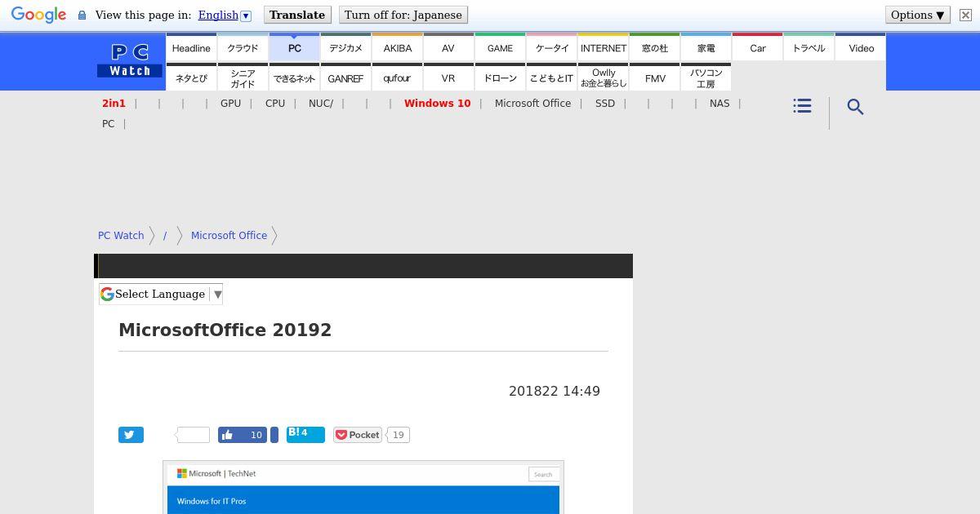The height and width of the screenshot is (514, 980).
Task: Open the できるネット tab
Action: [x=295, y=78]
